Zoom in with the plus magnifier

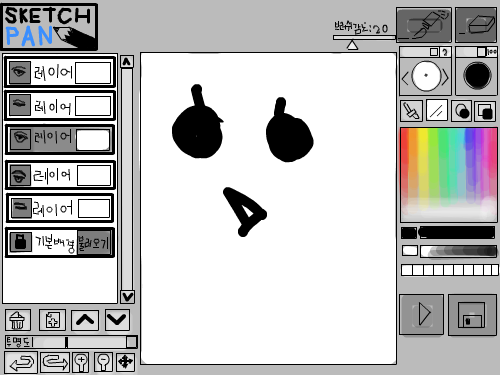coord(81,362)
